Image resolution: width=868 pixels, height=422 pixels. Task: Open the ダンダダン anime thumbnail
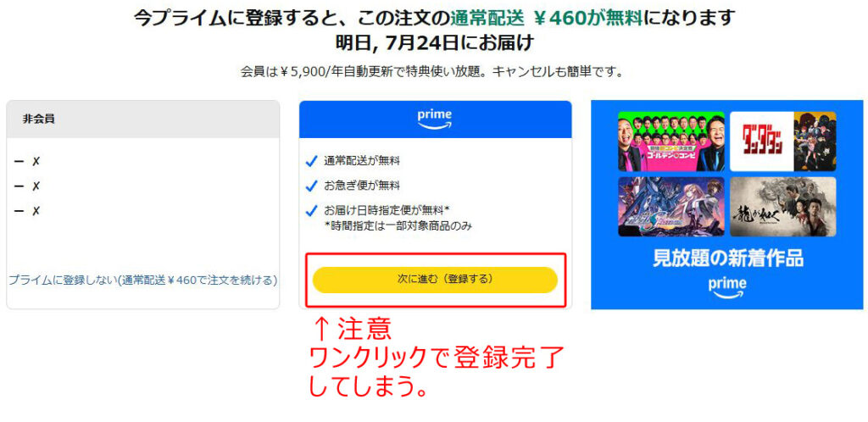782,141
